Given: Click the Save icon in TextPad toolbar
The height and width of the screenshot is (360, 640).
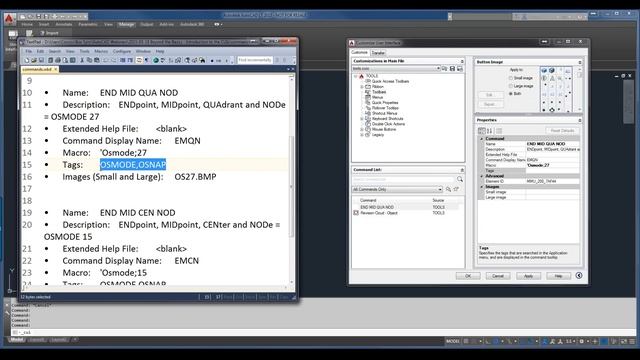Looking at the screenshot, I should pos(41,60).
